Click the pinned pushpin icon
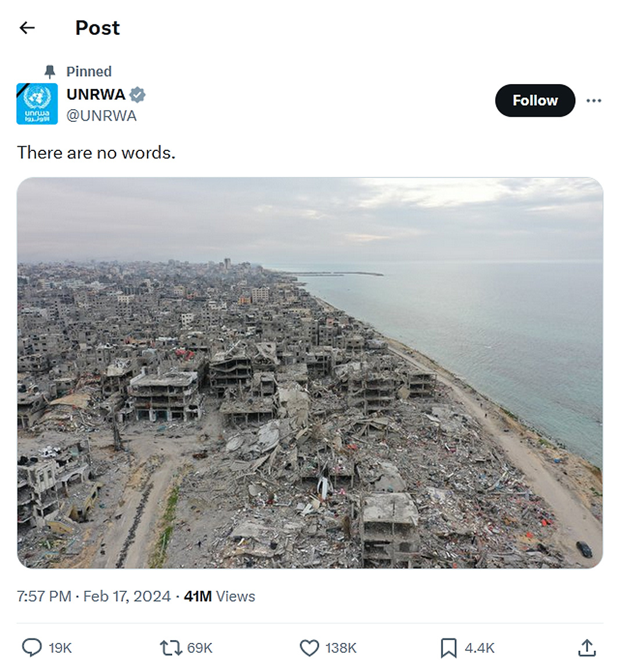 point(50,71)
